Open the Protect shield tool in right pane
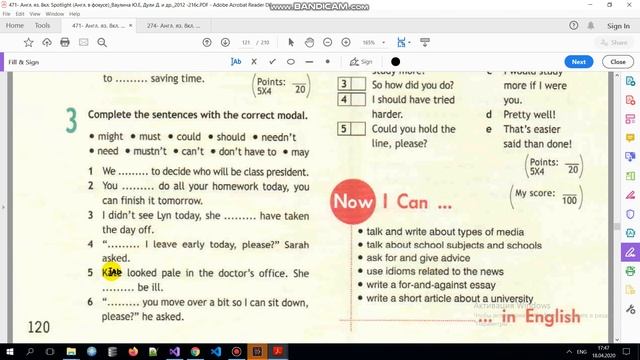The width and height of the screenshot is (640, 360). (x=630, y=214)
